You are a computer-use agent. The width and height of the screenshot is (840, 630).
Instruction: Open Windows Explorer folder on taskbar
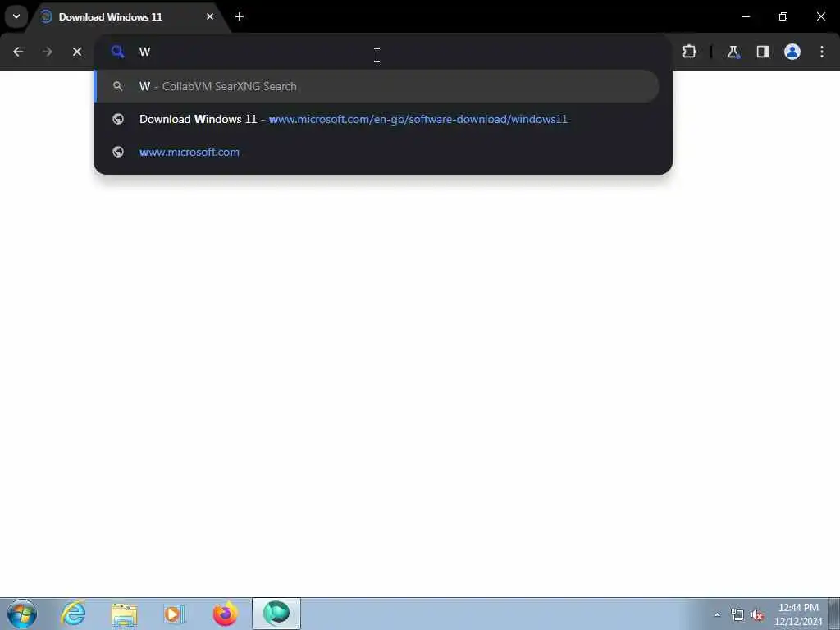[125, 614]
